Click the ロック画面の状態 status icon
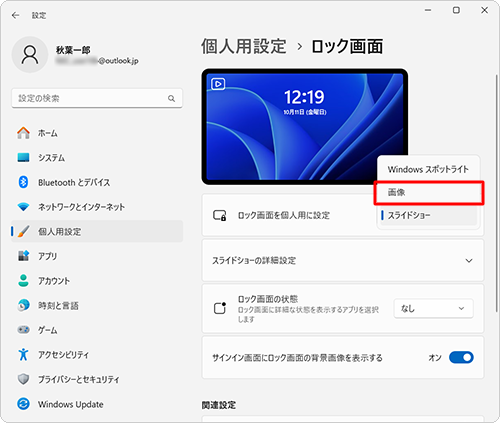 [x=220, y=308]
